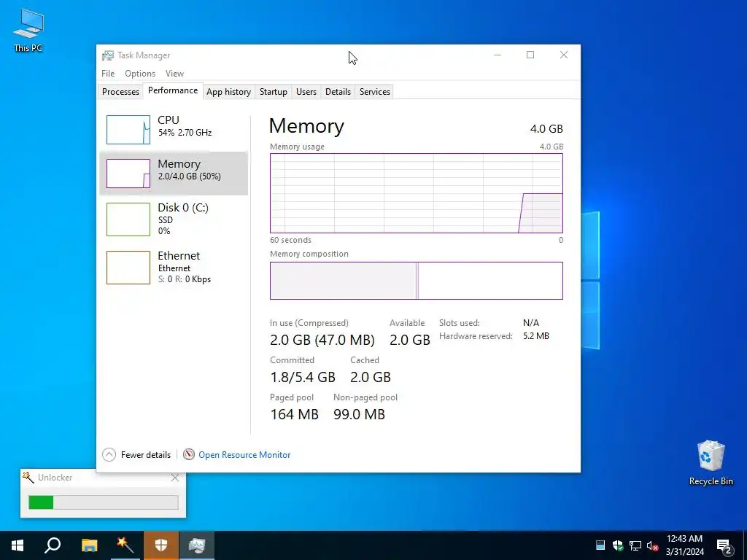Screen dimensions: 747x560
Task: Select the Ethernet entry in sidebar
Action: [174, 267]
